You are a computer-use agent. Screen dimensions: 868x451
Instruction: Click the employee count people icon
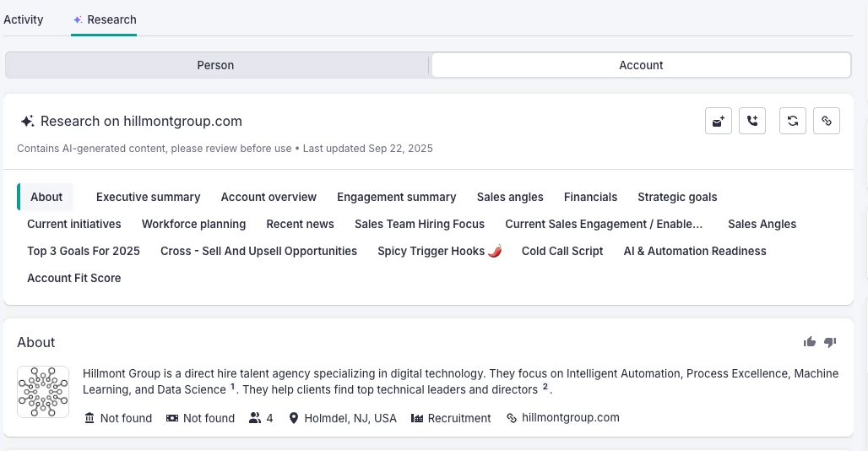click(255, 418)
